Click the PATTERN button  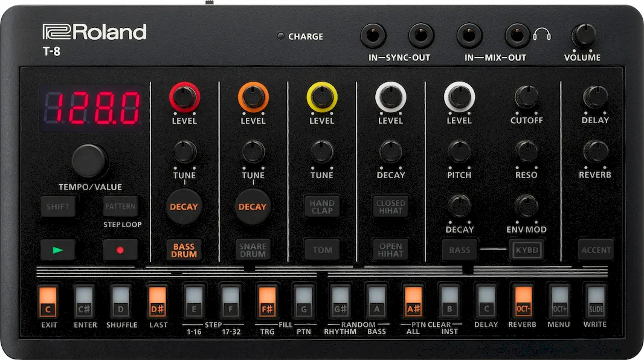120,207
